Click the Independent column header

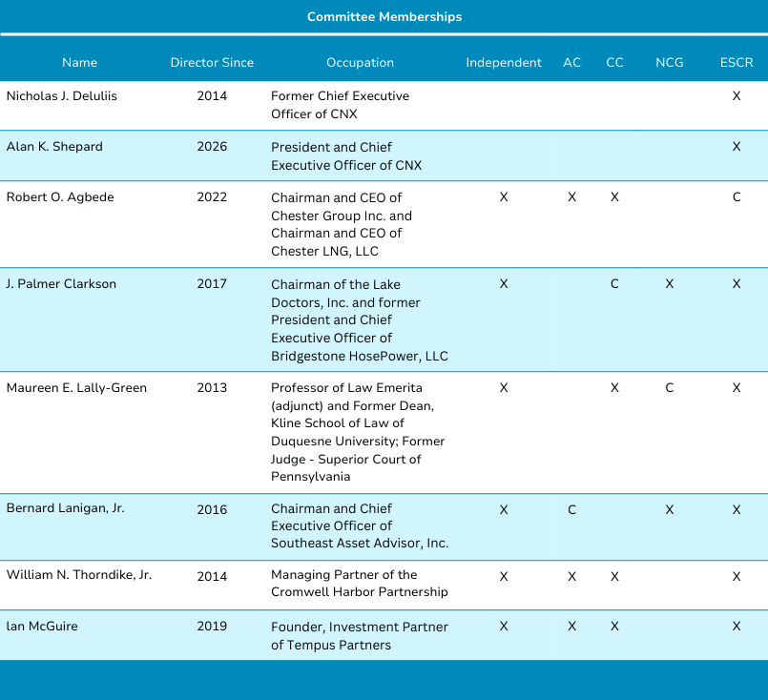pos(504,63)
